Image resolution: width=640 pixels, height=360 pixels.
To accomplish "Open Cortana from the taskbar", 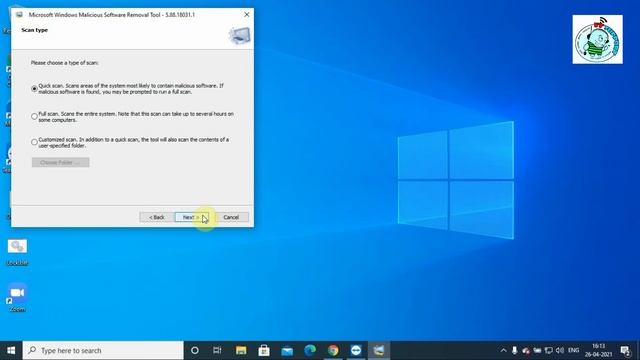I will click(195, 350).
